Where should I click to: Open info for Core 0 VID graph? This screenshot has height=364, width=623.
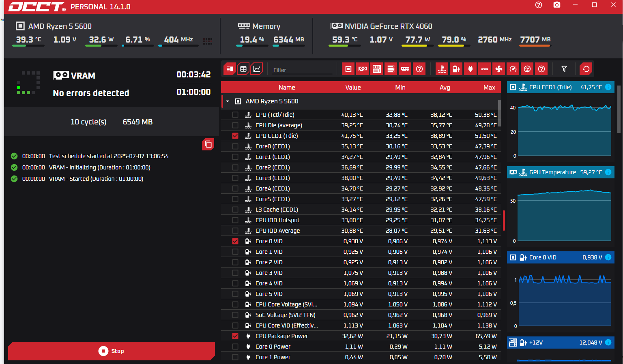[x=608, y=257]
